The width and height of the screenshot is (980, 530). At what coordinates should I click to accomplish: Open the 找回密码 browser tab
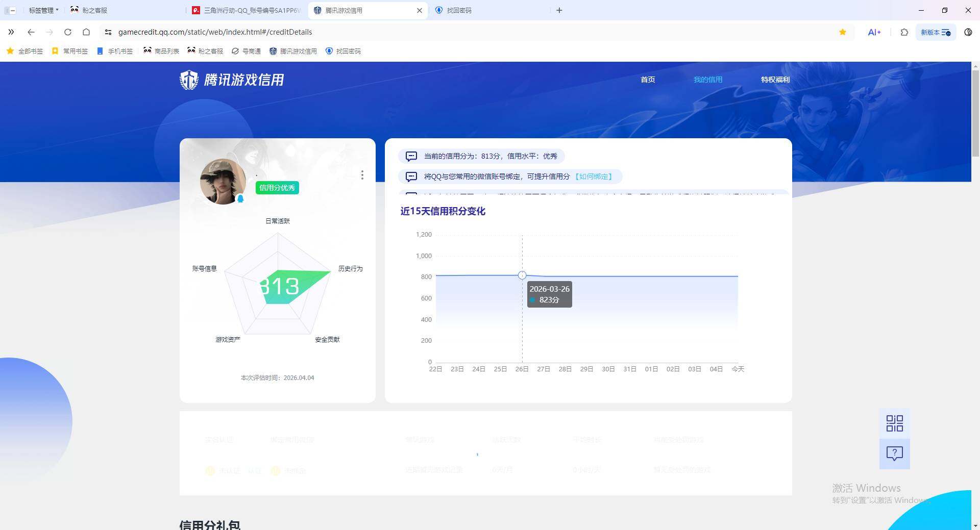click(x=459, y=10)
